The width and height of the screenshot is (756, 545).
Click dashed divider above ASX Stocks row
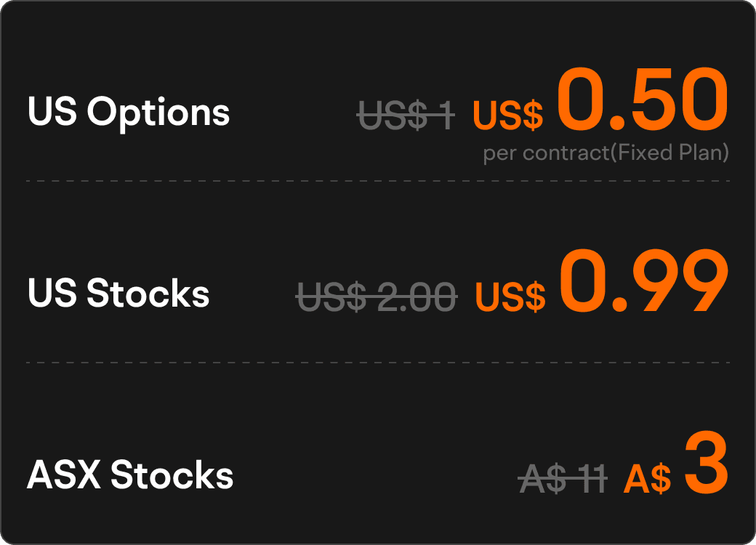(x=378, y=362)
